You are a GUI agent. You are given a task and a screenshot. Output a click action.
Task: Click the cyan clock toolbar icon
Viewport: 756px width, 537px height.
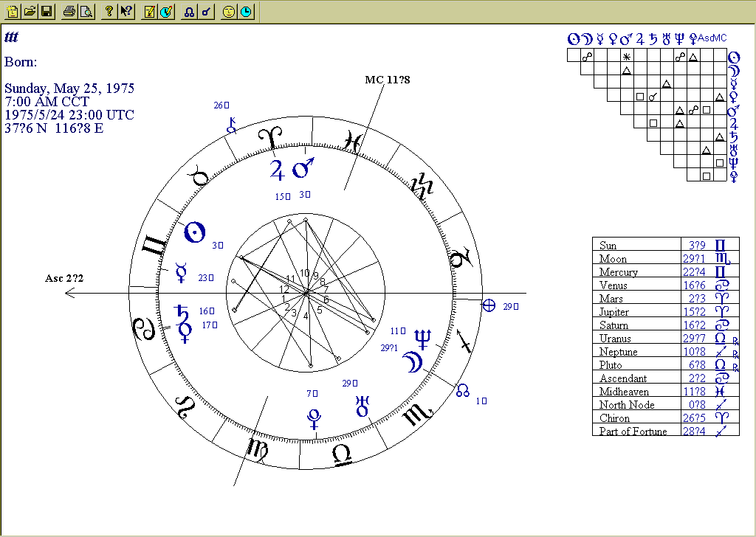[x=246, y=12]
